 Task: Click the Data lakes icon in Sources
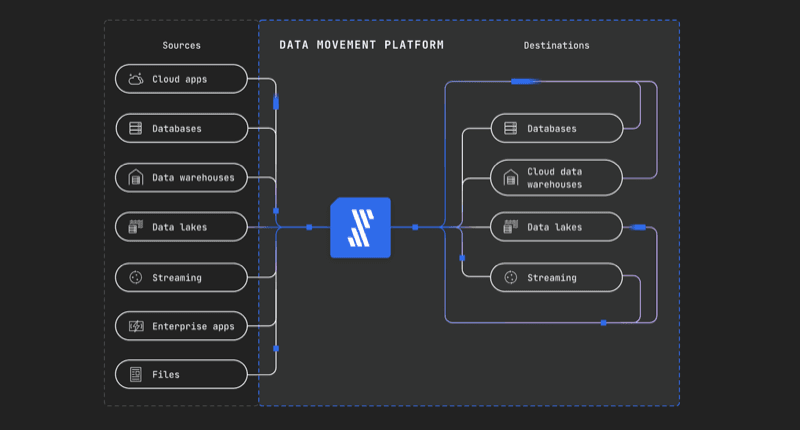coord(135,227)
